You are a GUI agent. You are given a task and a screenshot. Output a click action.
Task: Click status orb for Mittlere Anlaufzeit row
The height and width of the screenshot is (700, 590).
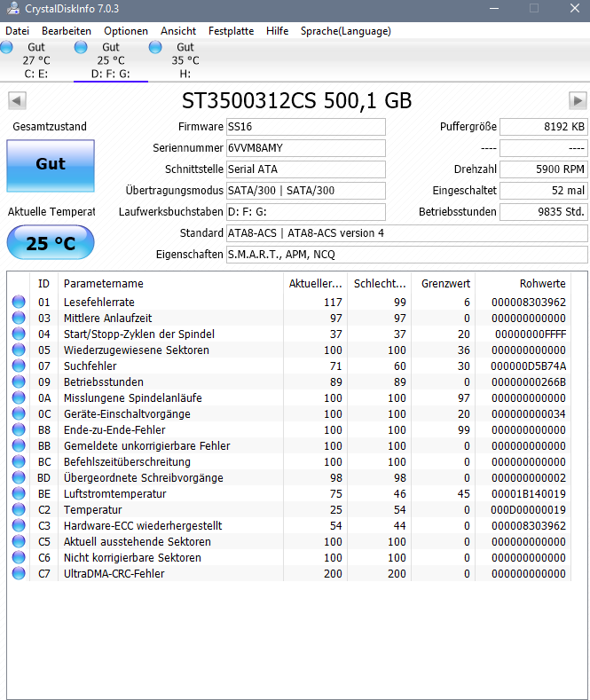[x=19, y=318]
